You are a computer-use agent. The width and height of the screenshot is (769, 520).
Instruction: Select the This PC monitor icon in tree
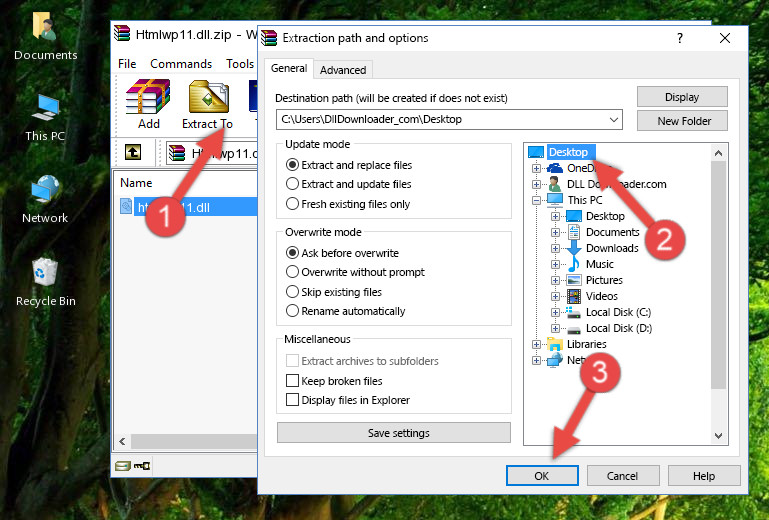click(555, 200)
